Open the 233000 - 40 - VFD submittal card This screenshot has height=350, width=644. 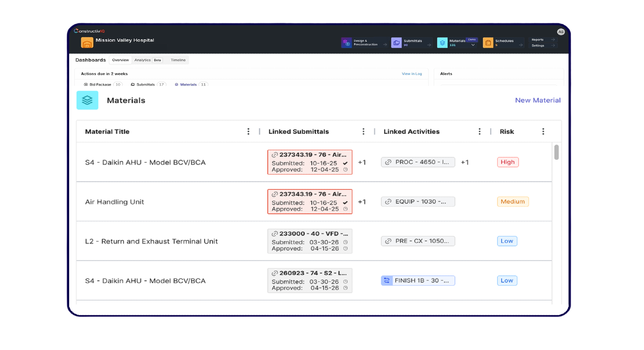coord(310,241)
